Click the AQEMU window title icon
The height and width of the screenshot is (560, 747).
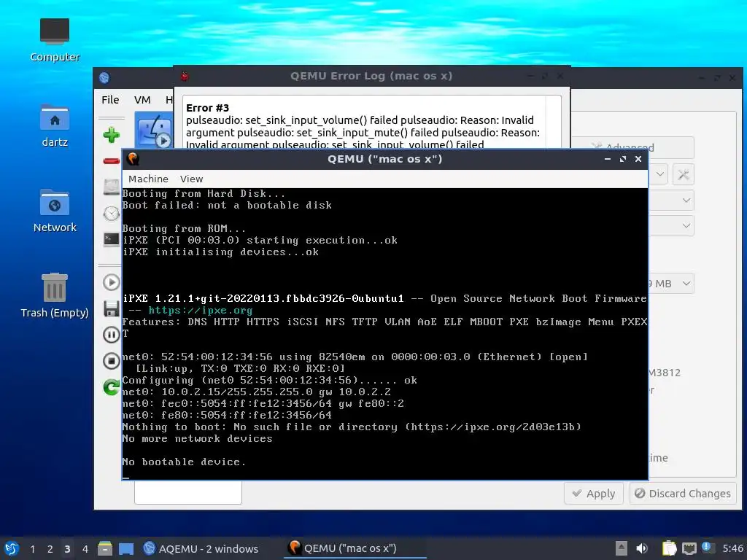coord(104,77)
